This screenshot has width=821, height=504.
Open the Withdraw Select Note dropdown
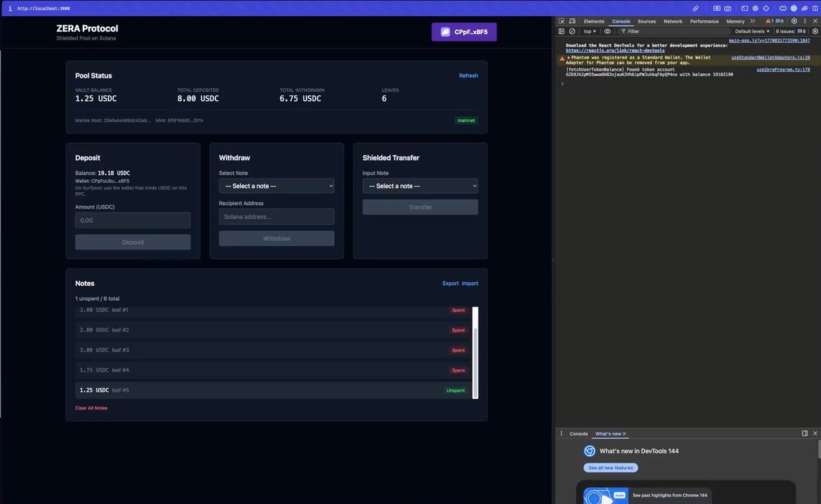[276, 186]
